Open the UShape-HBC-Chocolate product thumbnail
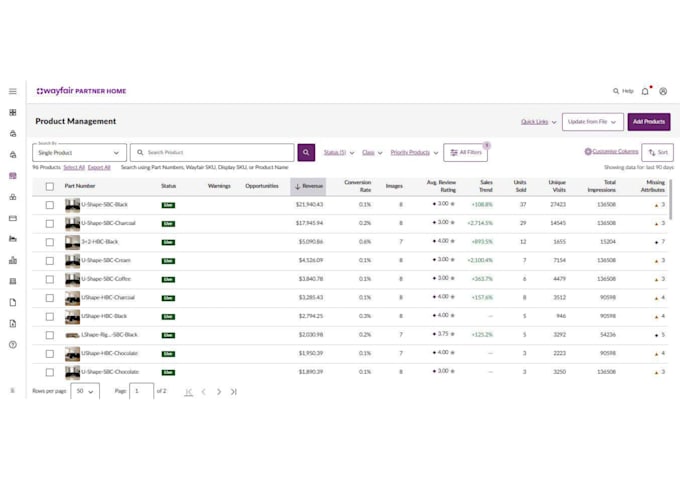The height and width of the screenshot is (480, 680). (72, 354)
